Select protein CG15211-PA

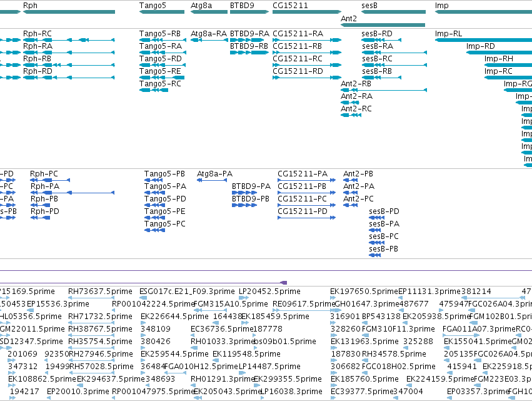[307, 180]
